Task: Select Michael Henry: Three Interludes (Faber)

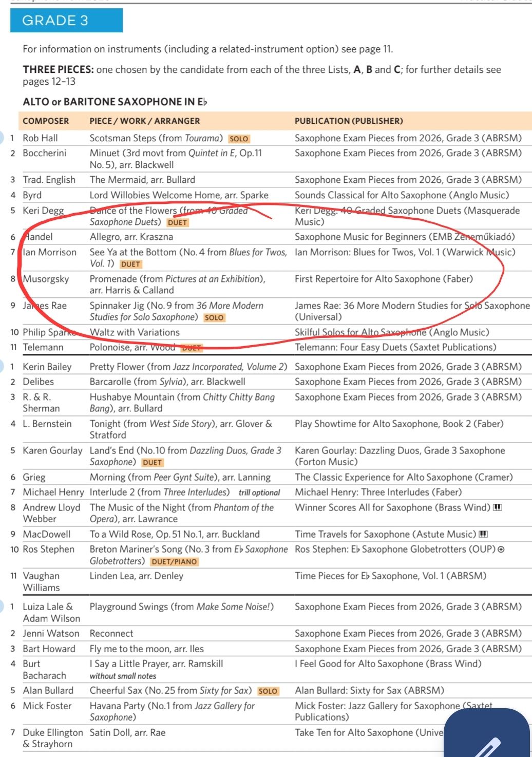Action: point(378,492)
